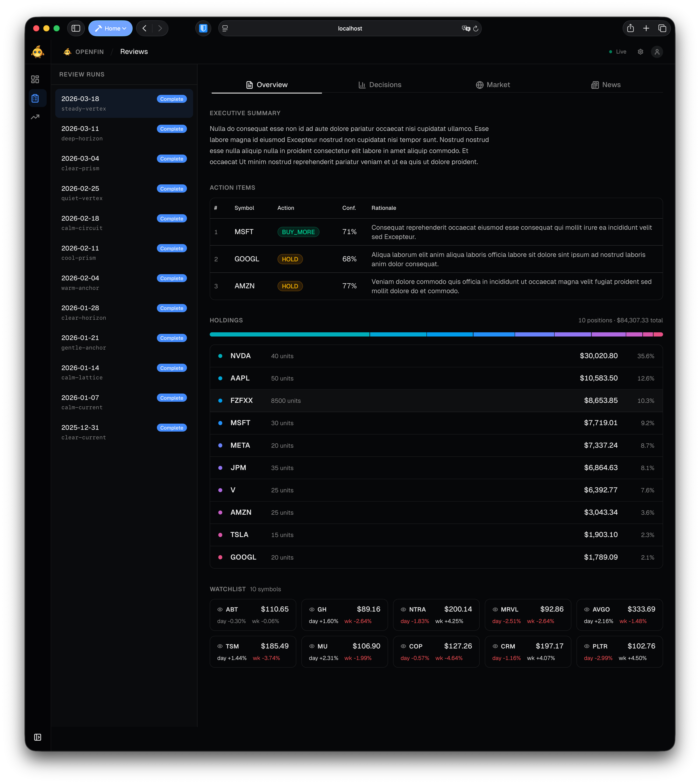Select the FZFXX holdings row
Viewport: 700px width, 784px height.
[x=436, y=401]
